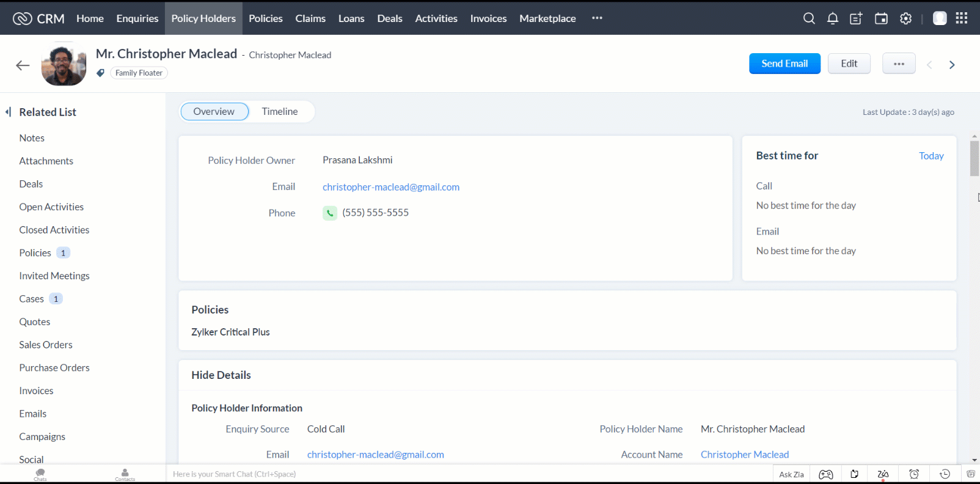Open the settings gear icon
Screen dimensions: 980x484
(x=905, y=18)
